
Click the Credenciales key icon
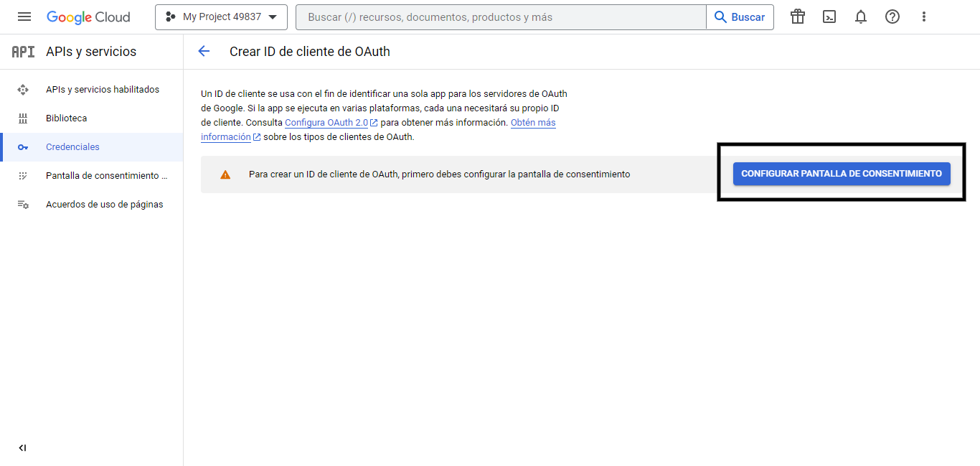23,147
